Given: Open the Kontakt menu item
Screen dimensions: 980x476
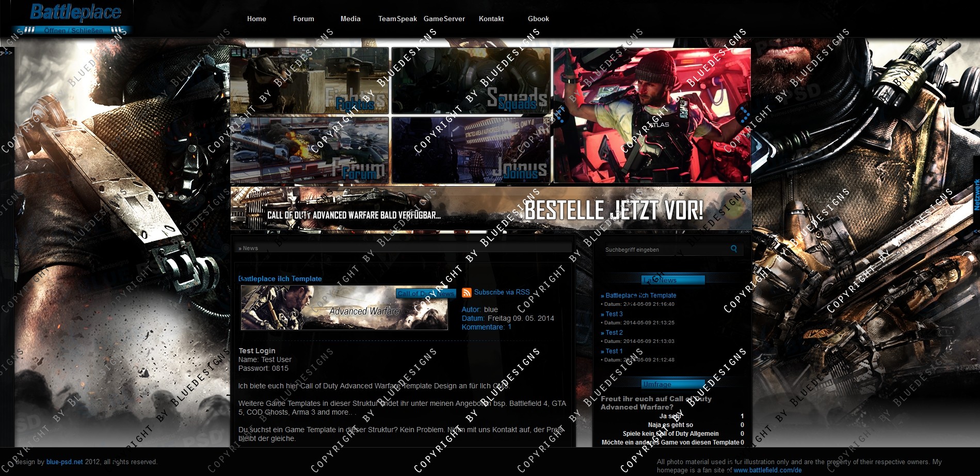Looking at the screenshot, I should pyautogui.click(x=491, y=19).
